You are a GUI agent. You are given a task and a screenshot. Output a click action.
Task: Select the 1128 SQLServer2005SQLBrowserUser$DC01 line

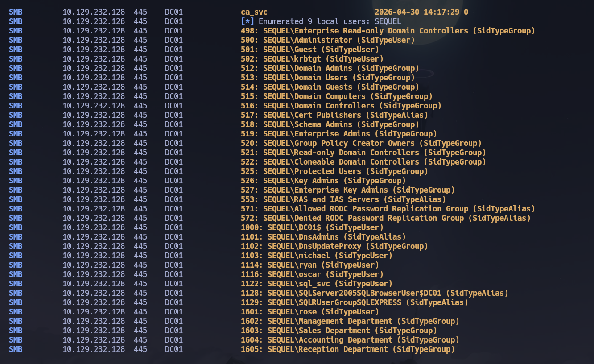[x=375, y=293]
